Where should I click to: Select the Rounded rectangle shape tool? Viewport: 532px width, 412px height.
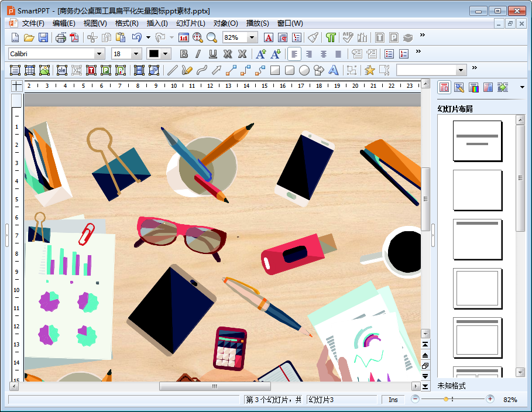tap(290, 70)
